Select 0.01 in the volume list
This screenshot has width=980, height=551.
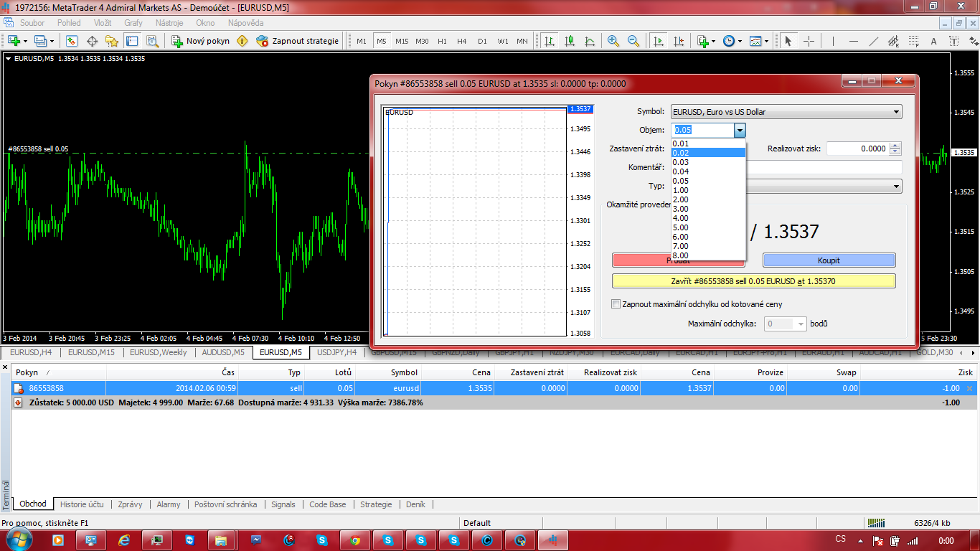pyautogui.click(x=708, y=143)
